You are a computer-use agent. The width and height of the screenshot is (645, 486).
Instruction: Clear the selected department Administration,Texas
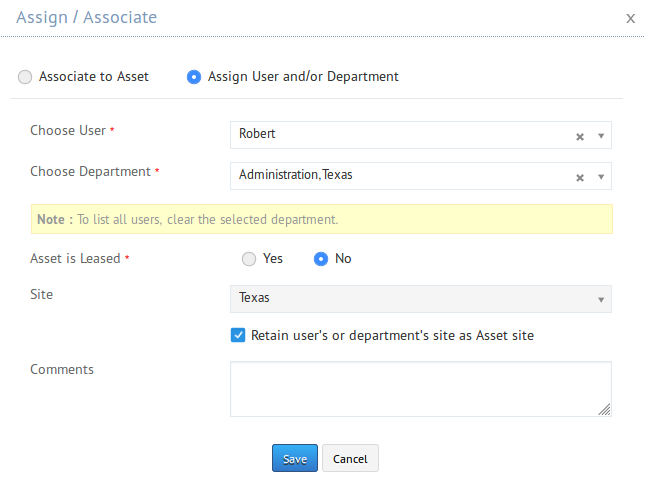click(x=579, y=178)
